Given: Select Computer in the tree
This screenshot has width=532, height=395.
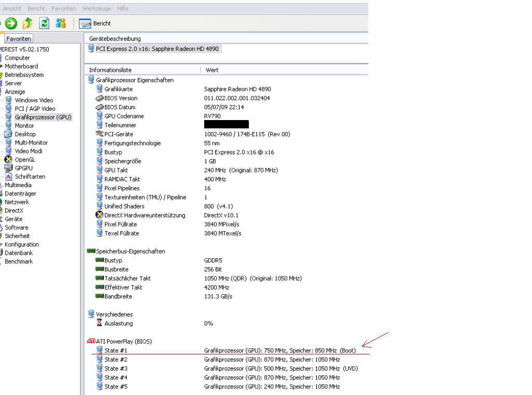Looking at the screenshot, I should pos(17,58).
